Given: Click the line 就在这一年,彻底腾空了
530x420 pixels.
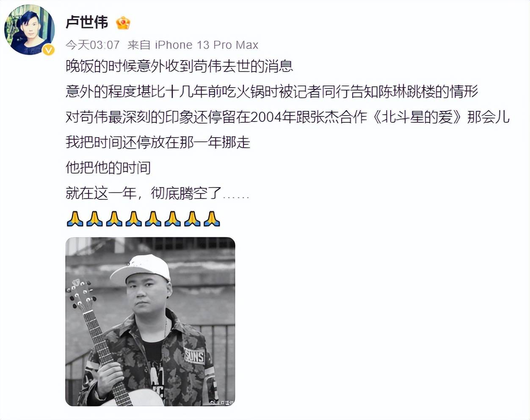Looking at the screenshot, I should [157, 193].
